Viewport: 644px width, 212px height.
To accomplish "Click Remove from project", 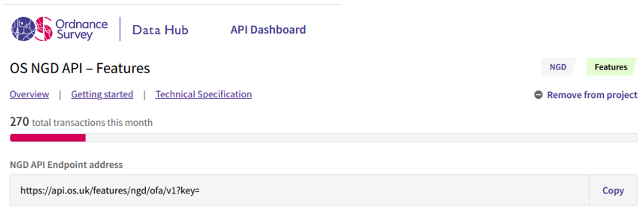I will [592, 95].
